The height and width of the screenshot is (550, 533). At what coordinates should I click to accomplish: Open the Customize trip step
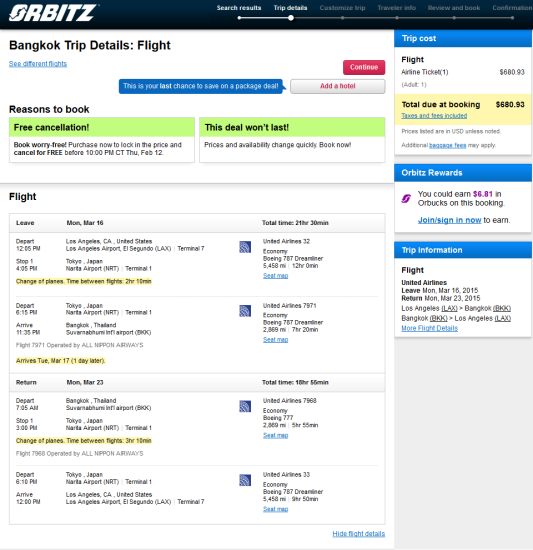click(342, 8)
